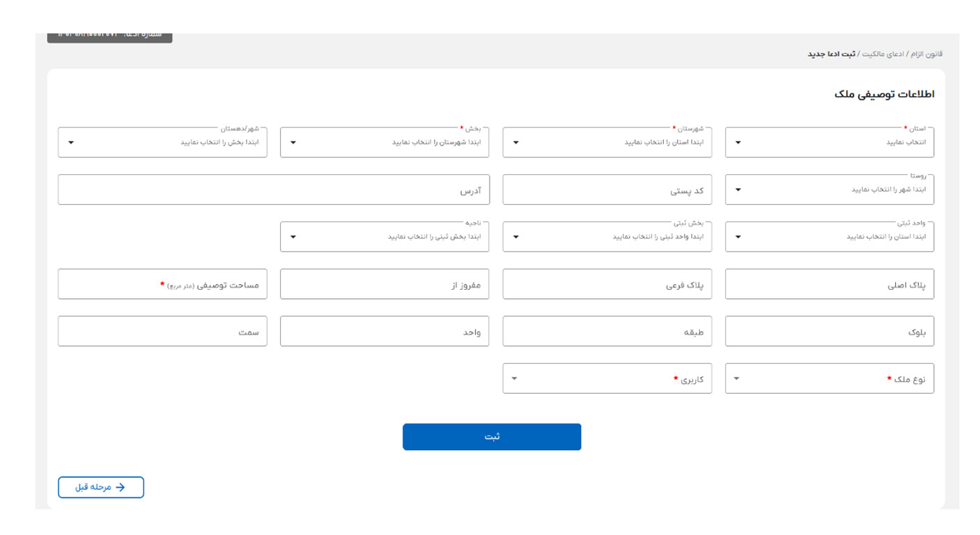The width and height of the screenshot is (980, 535).
Task: Click the مساحت توصیفی input field
Action: (162, 284)
